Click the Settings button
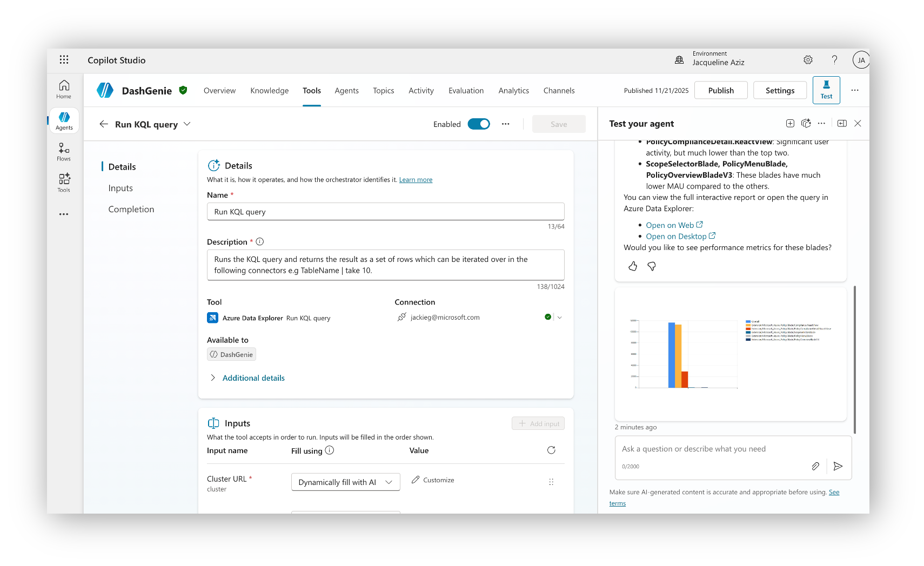 pyautogui.click(x=780, y=90)
